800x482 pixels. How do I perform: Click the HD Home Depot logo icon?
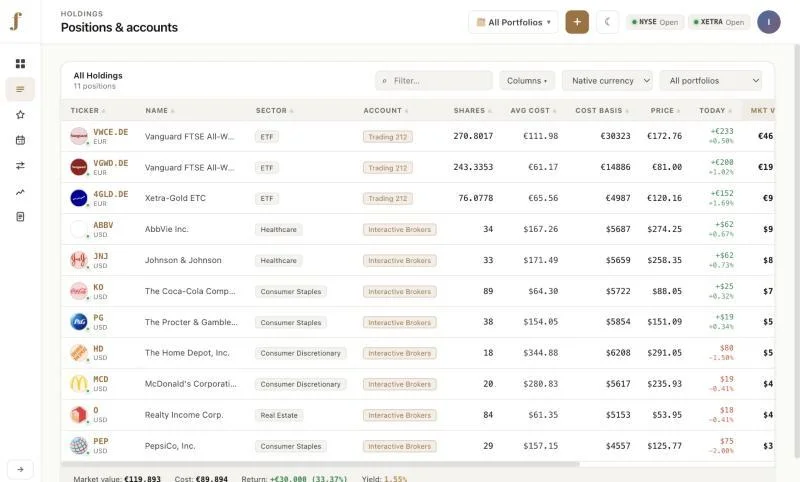79,352
